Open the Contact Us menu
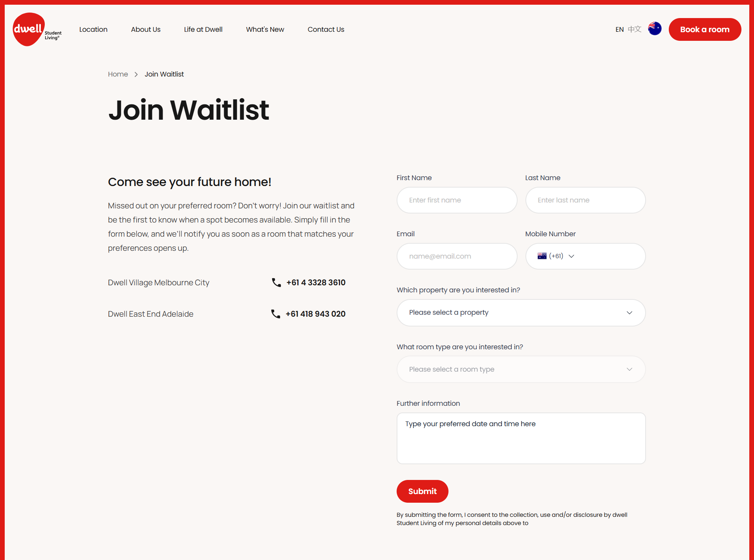The width and height of the screenshot is (754, 560). coord(326,29)
